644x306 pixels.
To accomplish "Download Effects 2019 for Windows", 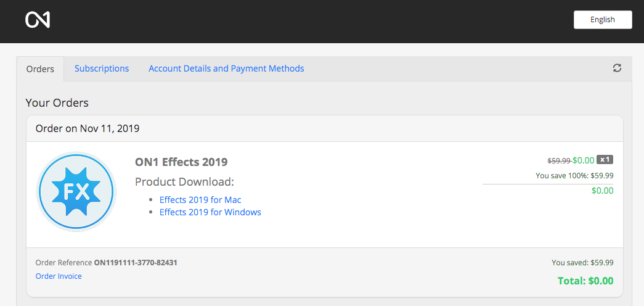I will click(x=210, y=212).
